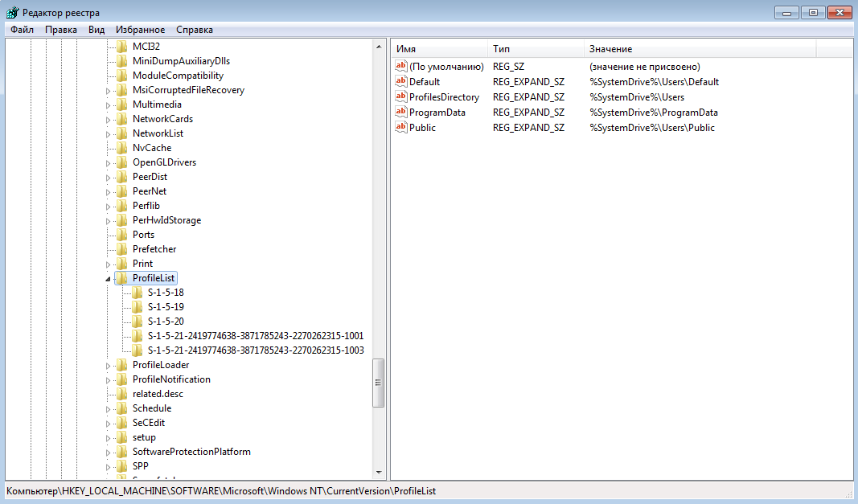Expand the Print key
This screenshot has height=504, width=858.
(x=108, y=264)
